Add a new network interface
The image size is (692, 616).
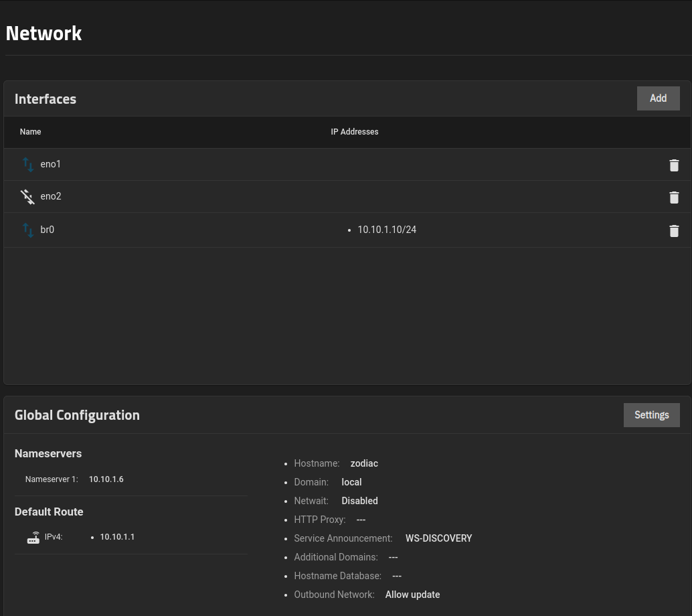click(x=658, y=98)
